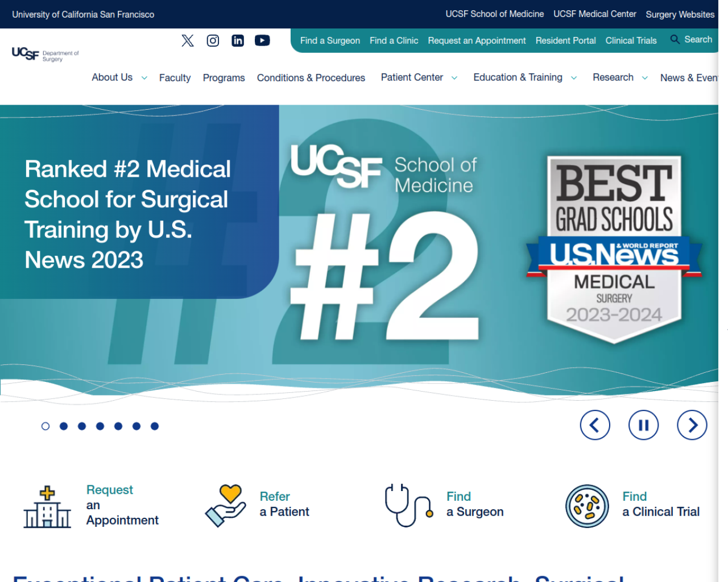Click the Search magnifier icon
The width and height of the screenshot is (728, 582).
coord(675,39)
